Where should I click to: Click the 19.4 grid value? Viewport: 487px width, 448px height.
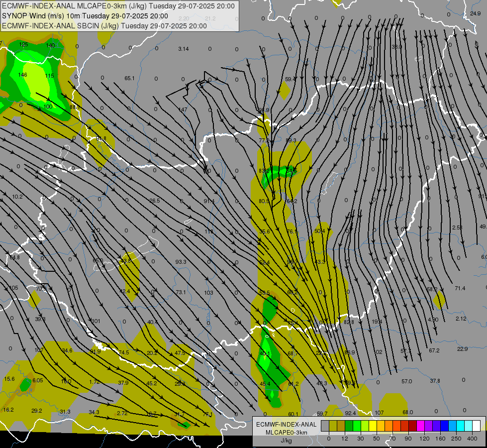pos(377,322)
